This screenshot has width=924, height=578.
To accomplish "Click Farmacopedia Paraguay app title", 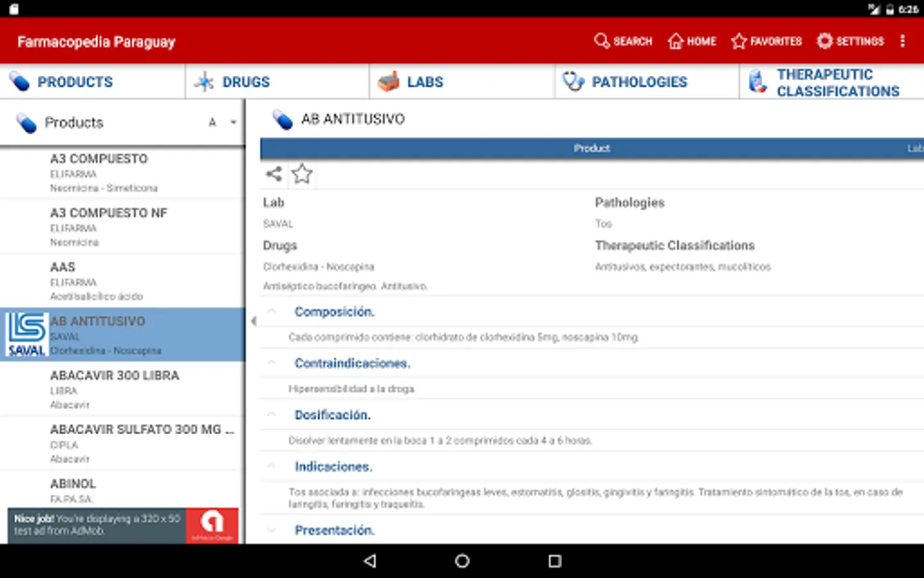I will [x=96, y=42].
